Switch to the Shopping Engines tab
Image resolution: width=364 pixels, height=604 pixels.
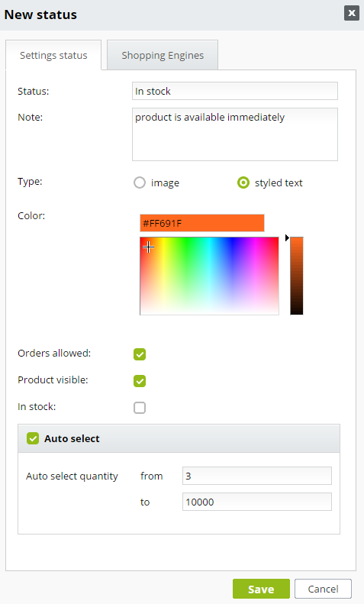click(x=163, y=55)
